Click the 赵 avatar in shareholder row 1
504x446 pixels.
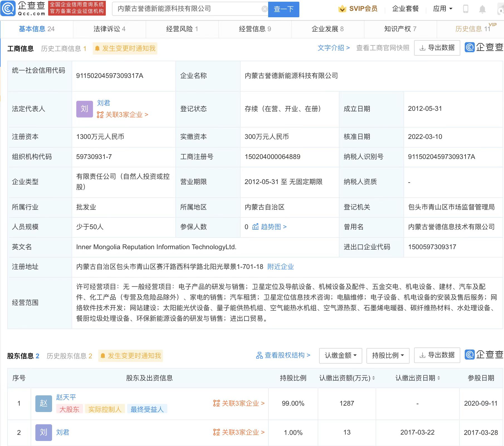point(44,403)
